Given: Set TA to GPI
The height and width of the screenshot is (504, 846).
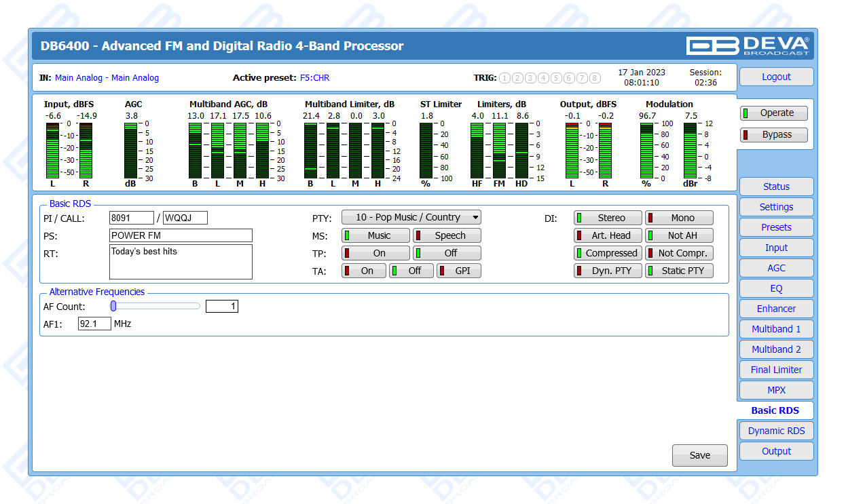Looking at the screenshot, I should 458,271.
